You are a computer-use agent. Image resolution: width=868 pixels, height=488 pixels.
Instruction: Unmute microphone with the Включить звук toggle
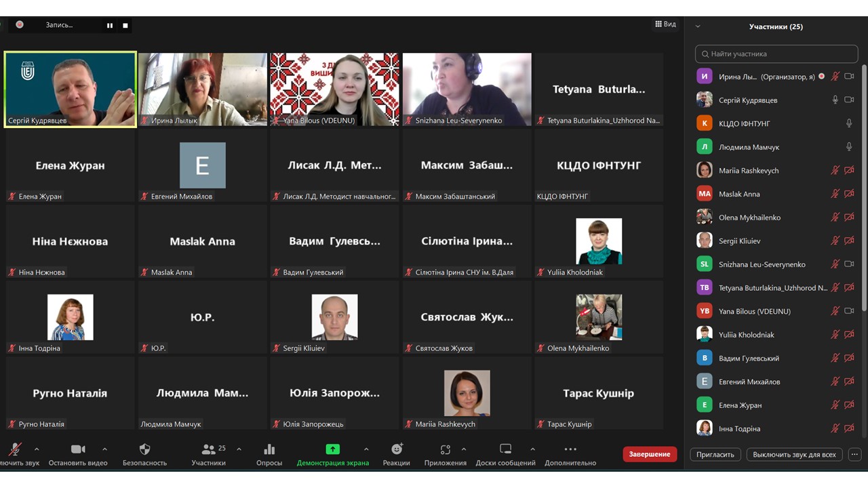point(14,449)
